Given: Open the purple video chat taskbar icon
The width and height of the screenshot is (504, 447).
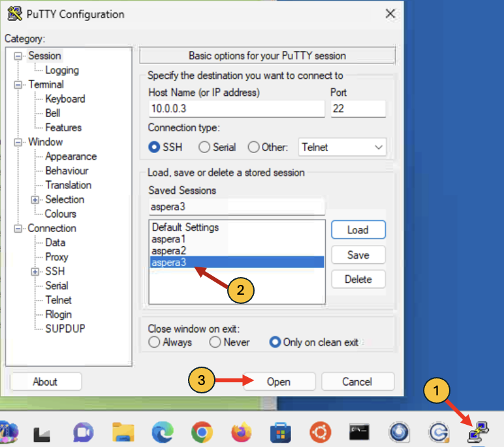Looking at the screenshot, I should [84, 432].
